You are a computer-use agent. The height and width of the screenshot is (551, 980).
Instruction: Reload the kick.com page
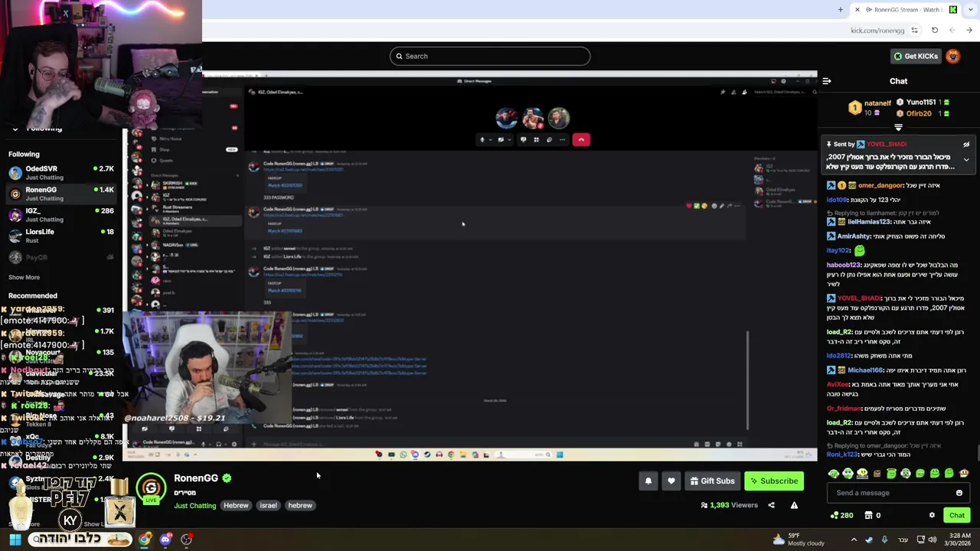click(934, 31)
